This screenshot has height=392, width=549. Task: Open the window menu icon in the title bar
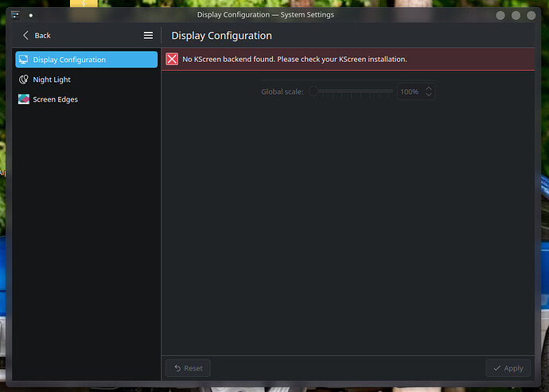[15, 15]
